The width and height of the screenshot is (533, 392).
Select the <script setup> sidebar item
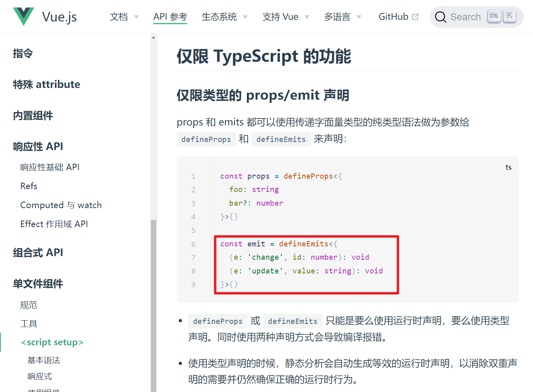[x=52, y=342]
